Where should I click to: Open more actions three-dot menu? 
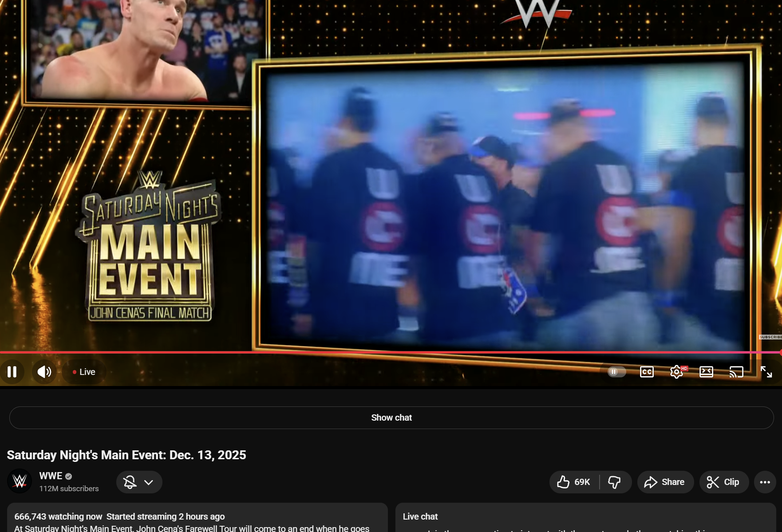[x=765, y=482]
